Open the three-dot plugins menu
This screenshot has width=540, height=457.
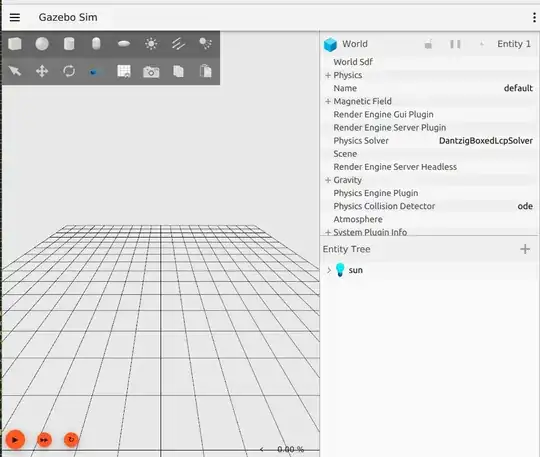pyautogui.click(x=534, y=17)
